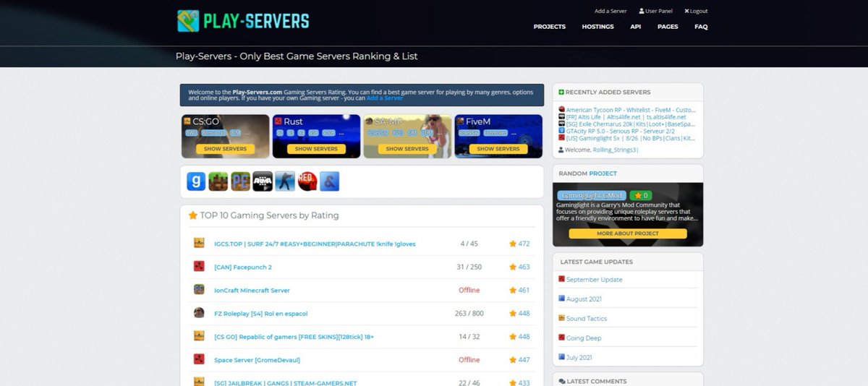Open the Going Deep game update
The image size is (868, 386).
[x=584, y=338]
